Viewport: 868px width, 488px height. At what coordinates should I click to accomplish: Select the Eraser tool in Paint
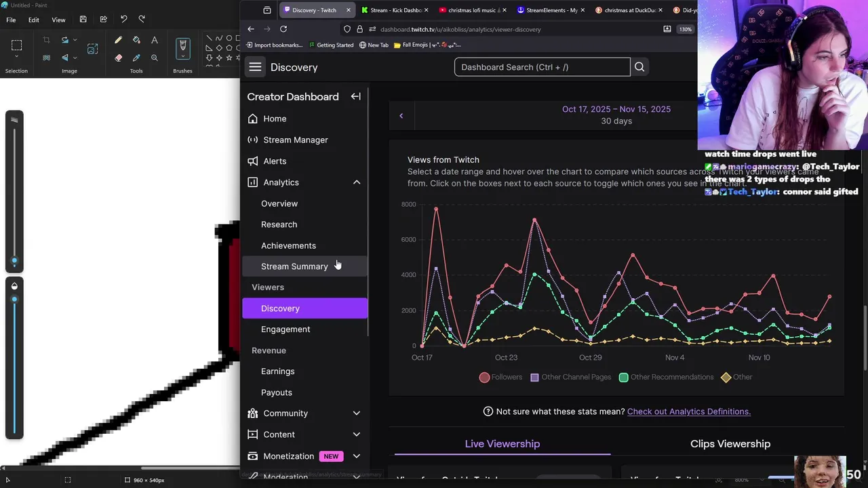click(x=118, y=58)
